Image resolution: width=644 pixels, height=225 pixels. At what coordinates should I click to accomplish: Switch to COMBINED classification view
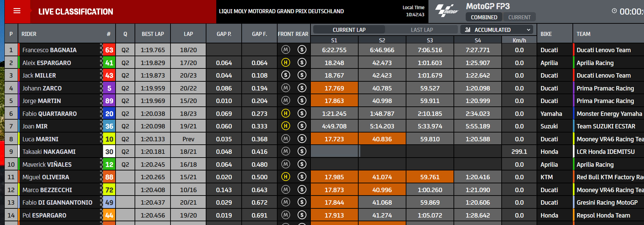(x=484, y=17)
